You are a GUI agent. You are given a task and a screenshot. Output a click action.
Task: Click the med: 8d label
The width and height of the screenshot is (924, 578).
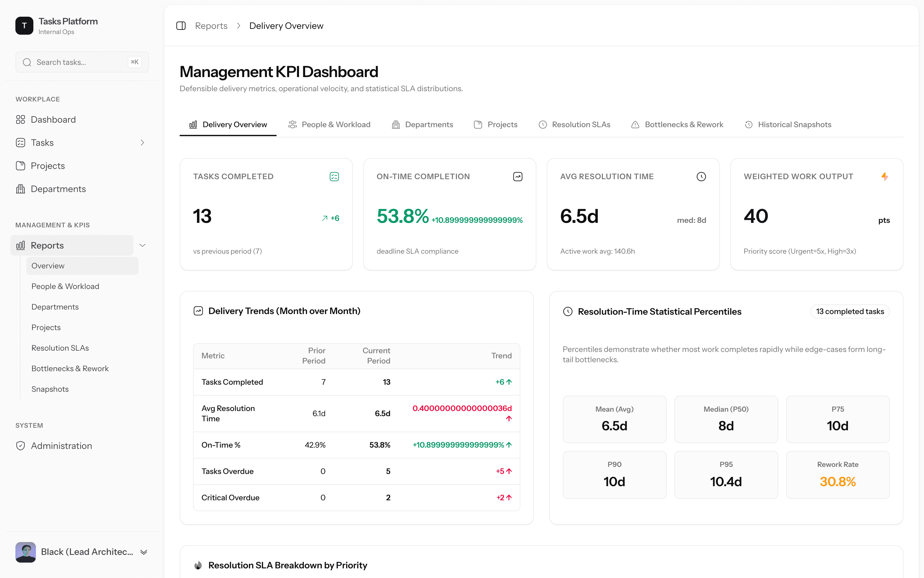(691, 220)
